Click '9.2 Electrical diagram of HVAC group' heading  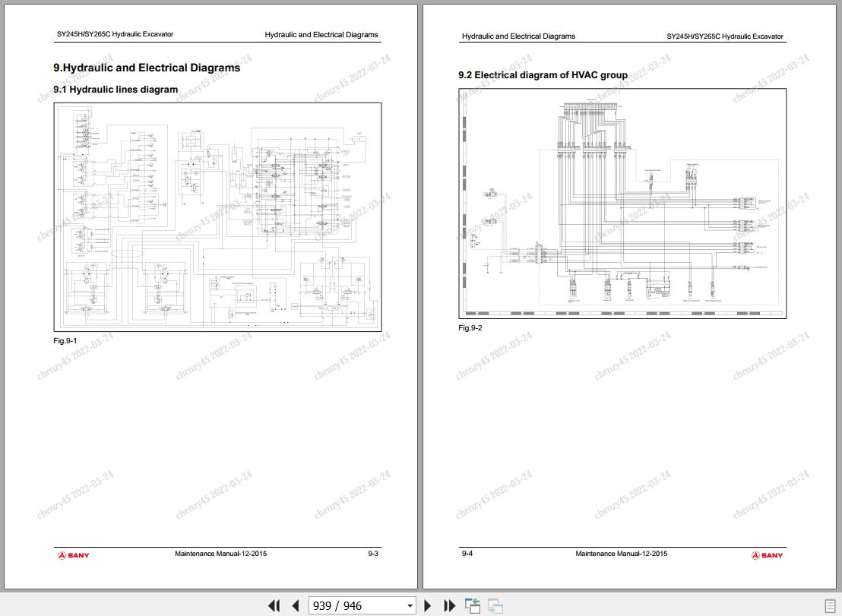point(543,75)
